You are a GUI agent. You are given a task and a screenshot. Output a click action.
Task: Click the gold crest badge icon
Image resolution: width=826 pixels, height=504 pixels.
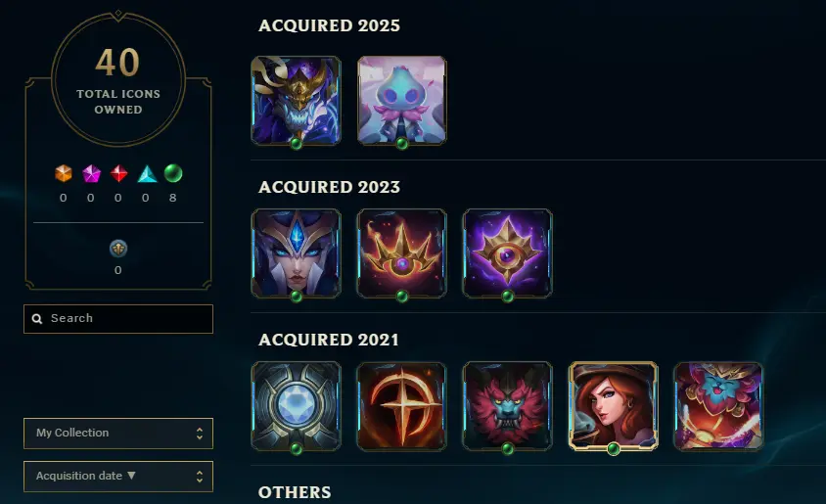[x=118, y=249]
